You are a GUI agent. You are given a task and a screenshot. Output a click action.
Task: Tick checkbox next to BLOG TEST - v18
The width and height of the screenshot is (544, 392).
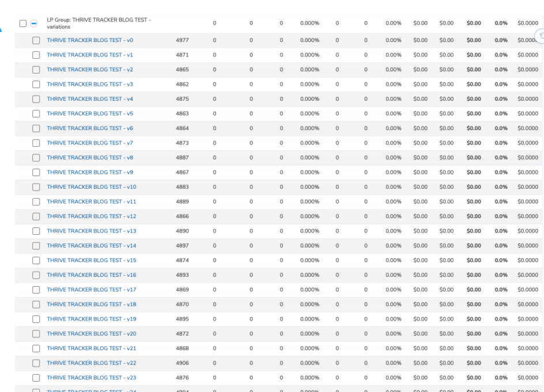36,305
